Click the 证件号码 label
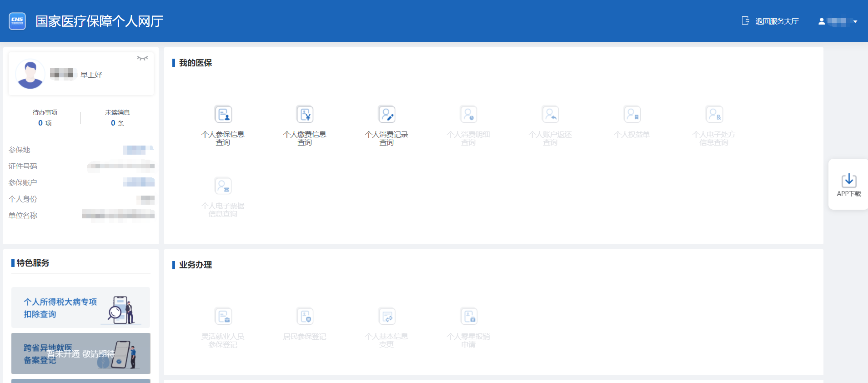 tap(23, 166)
